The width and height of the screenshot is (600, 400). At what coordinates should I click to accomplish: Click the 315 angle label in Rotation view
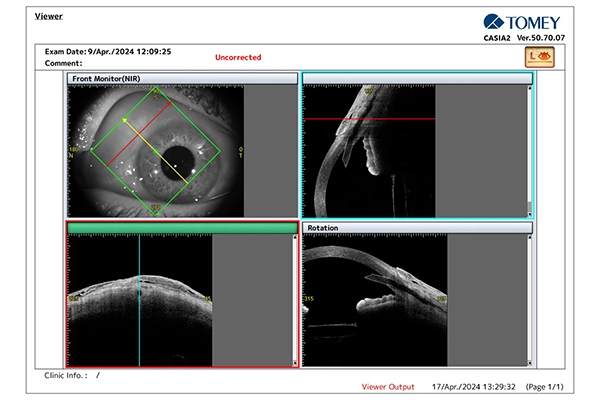coord(309,298)
